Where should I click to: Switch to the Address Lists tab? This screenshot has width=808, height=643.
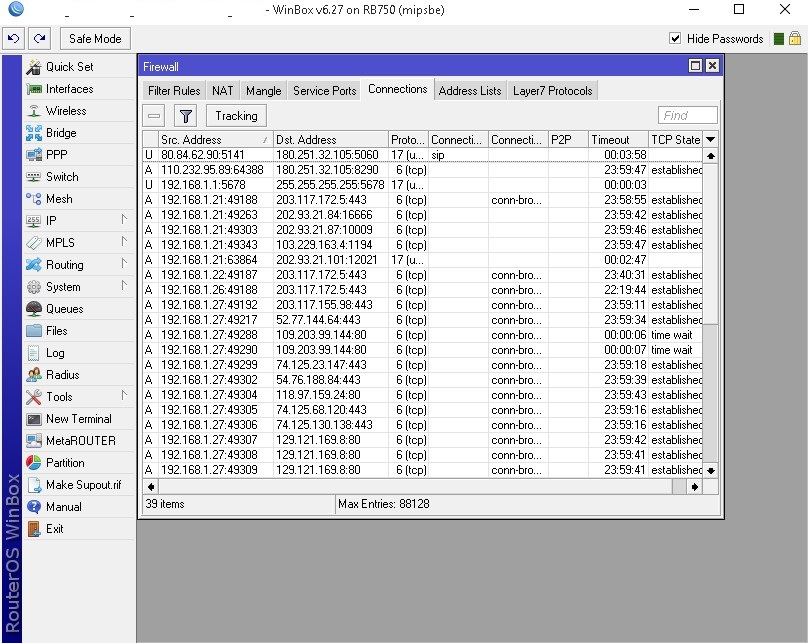(x=470, y=91)
